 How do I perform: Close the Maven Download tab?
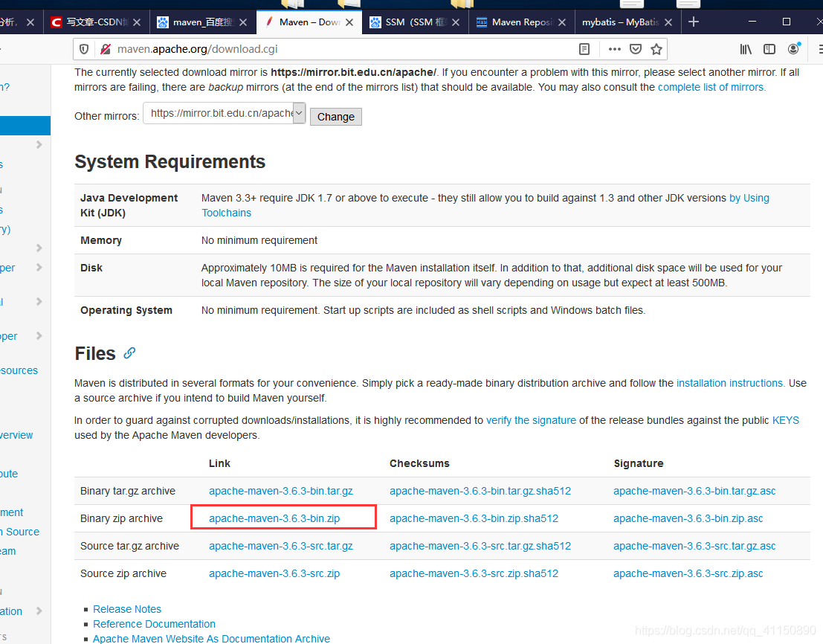click(x=349, y=22)
